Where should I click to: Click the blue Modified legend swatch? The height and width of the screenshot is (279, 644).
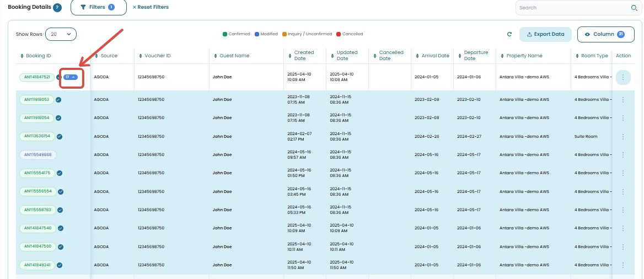coord(257,34)
